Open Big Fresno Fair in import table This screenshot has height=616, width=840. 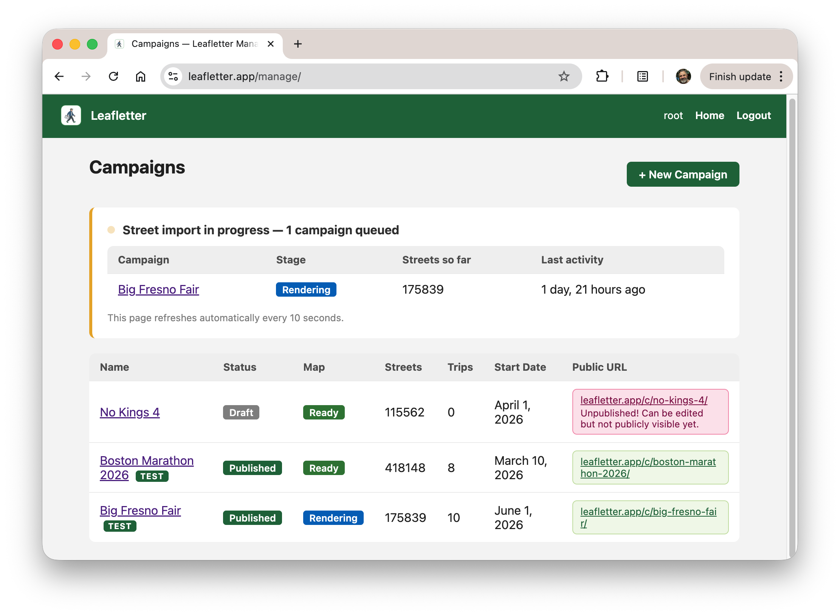pyautogui.click(x=158, y=289)
